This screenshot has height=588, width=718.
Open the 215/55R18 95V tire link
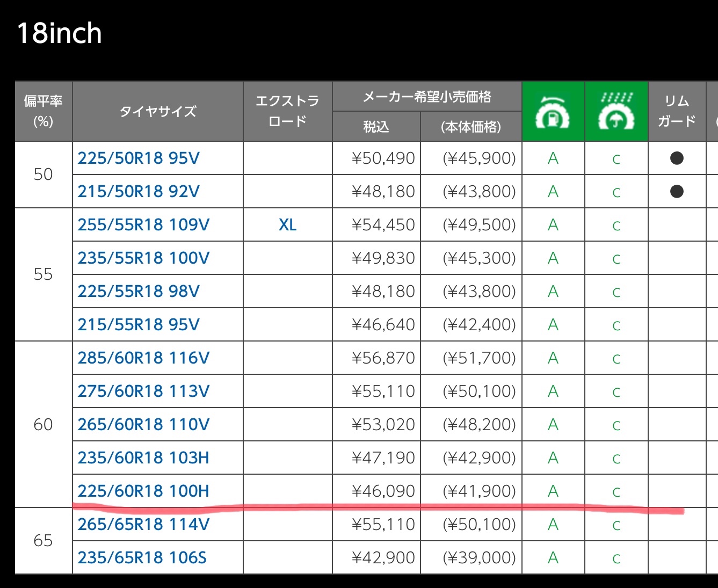click(139, 325)
